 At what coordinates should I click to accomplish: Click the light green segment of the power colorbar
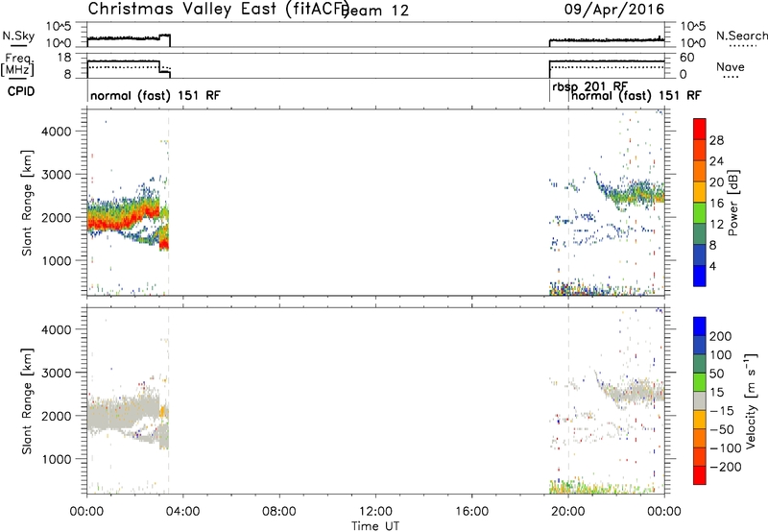[x=700, y=213]
